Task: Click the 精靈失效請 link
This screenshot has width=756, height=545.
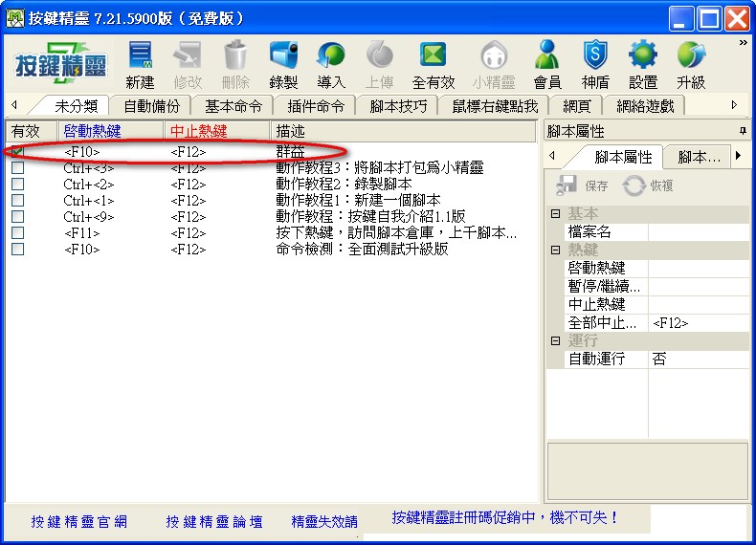Action: click(x=324, y=521)
